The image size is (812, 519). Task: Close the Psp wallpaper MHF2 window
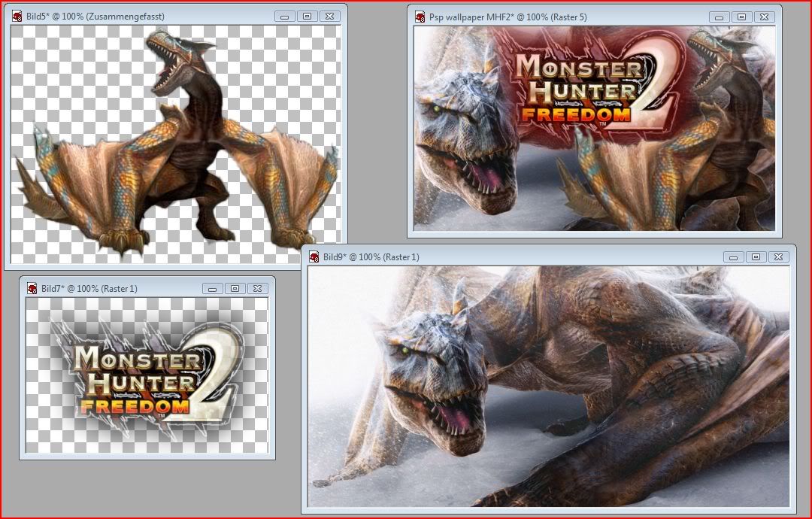pyautogui.click(x=763, y=17)
